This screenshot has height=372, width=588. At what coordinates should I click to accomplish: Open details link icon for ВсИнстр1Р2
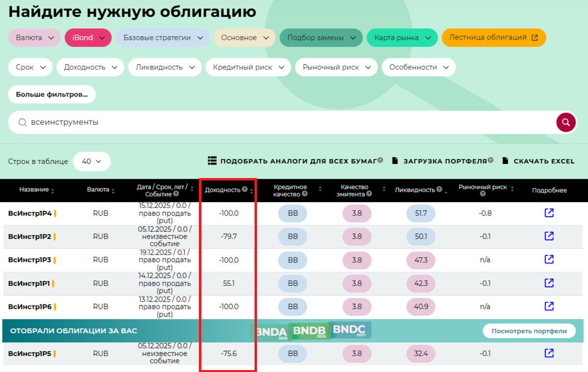pyautogui.click(x=549, y=236)
